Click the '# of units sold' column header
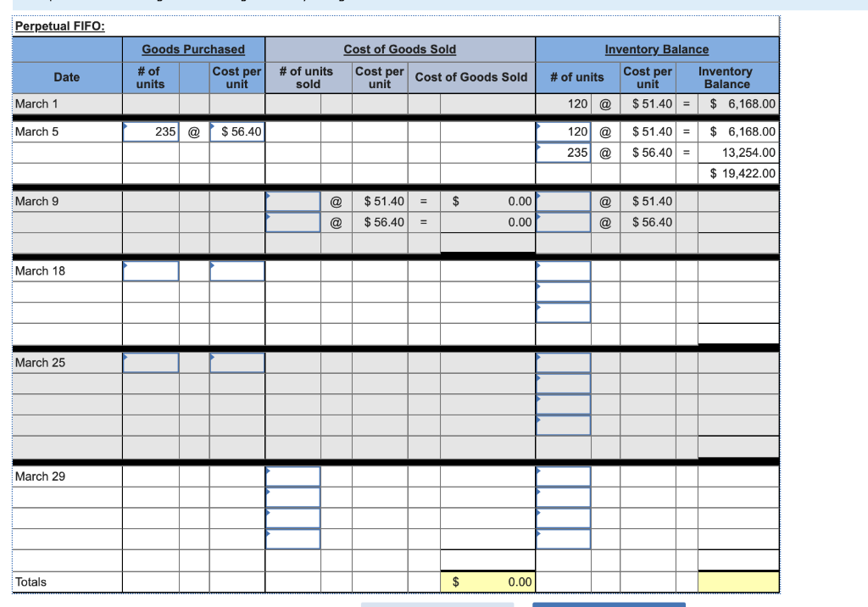The image size is (868, 607). tap(307, 77)
